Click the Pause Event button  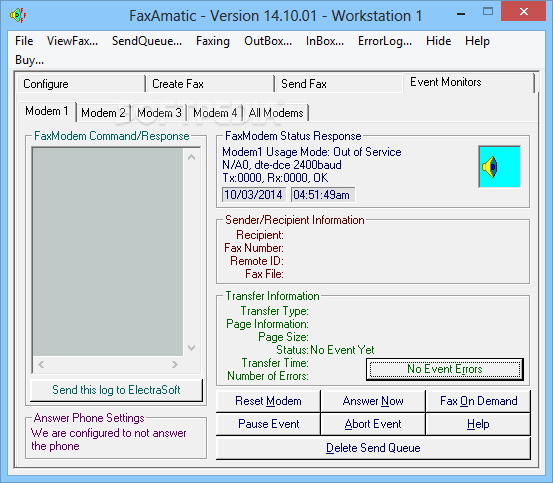tap(268, 424)
